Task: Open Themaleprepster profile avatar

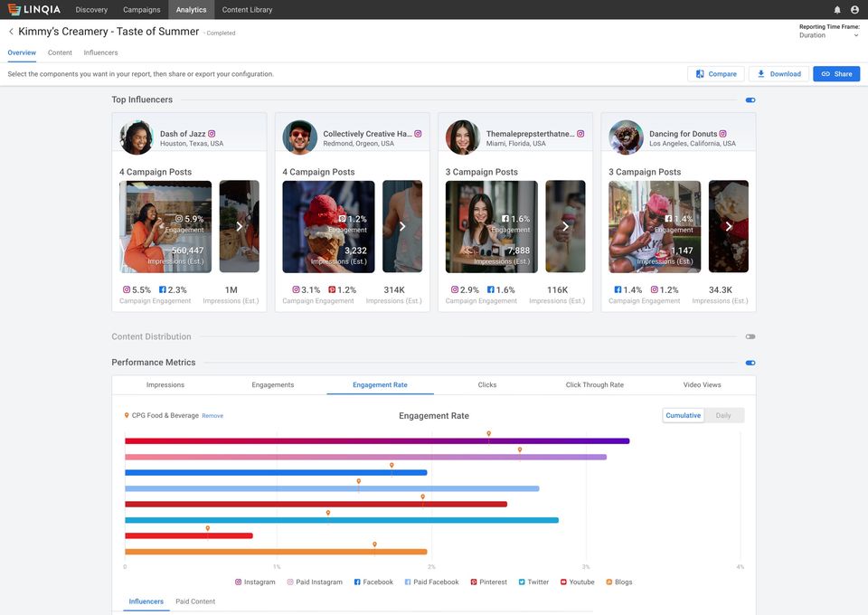Action: click(463, 137)
